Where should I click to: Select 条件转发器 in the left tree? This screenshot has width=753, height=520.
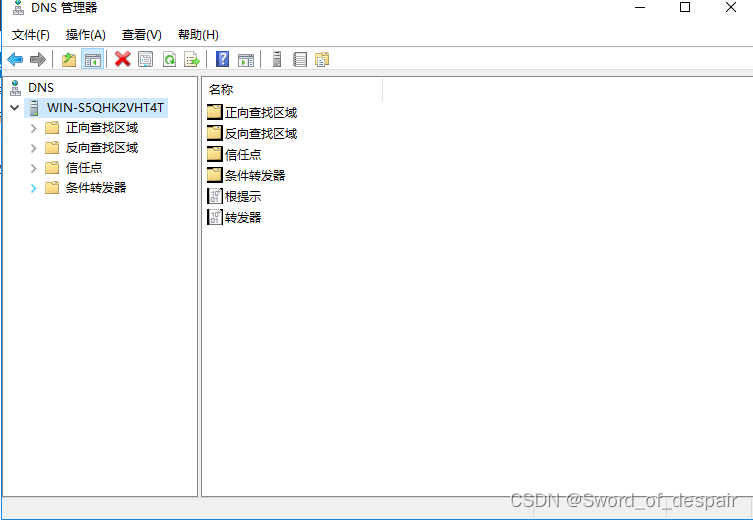(x=96, y=188)
